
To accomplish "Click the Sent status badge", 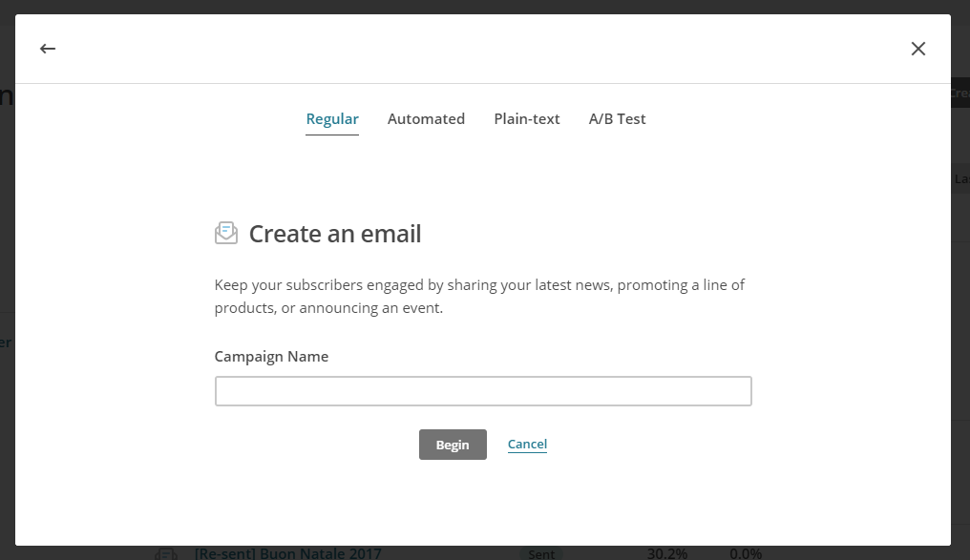I will (x=540, y=554).
